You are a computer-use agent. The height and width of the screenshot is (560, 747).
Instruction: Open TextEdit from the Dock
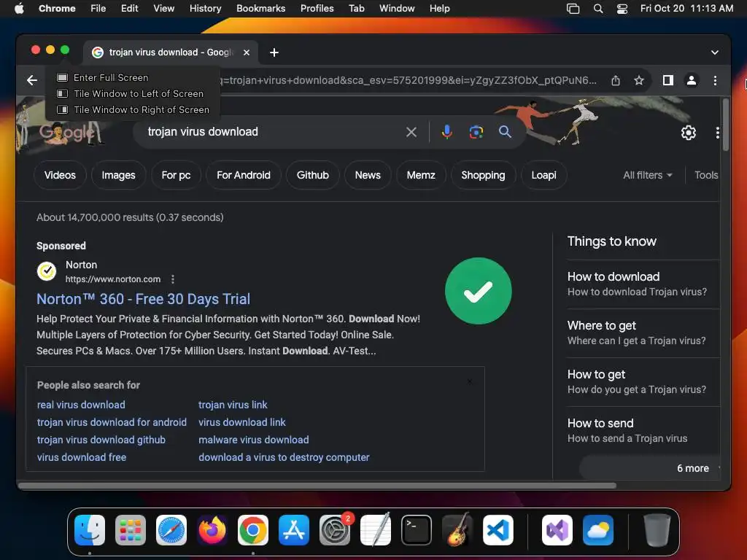point(376,530)
